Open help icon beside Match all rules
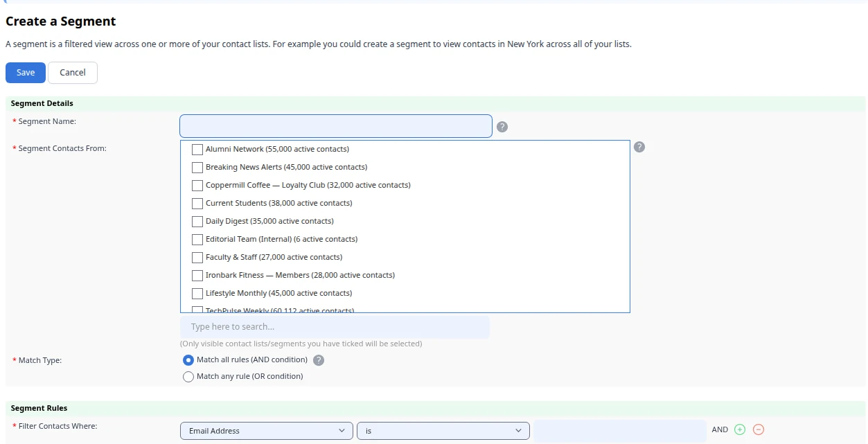 (319, 360)
